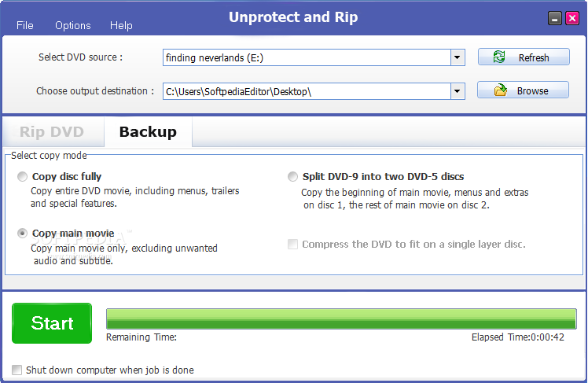Open the File menu
588x383 pixels.
(24, 25)
